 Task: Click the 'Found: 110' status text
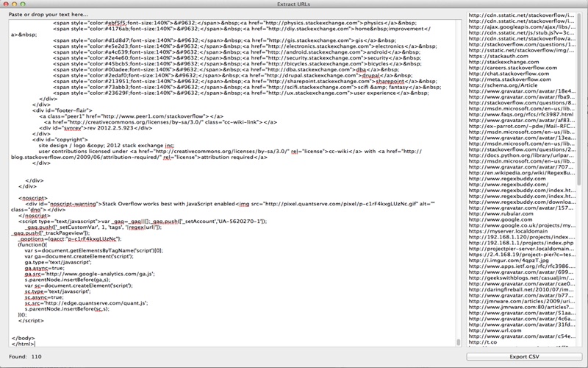tap(25, 356)
